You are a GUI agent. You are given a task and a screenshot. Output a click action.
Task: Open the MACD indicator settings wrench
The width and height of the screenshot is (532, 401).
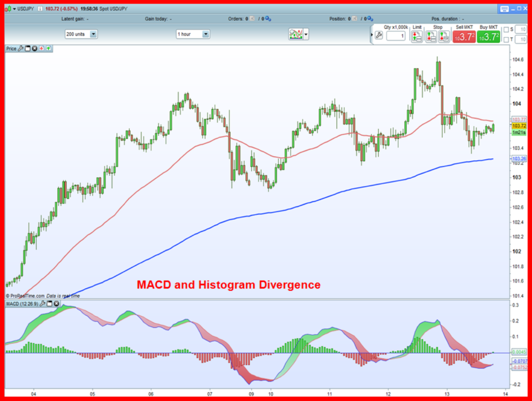coord(43,303)
